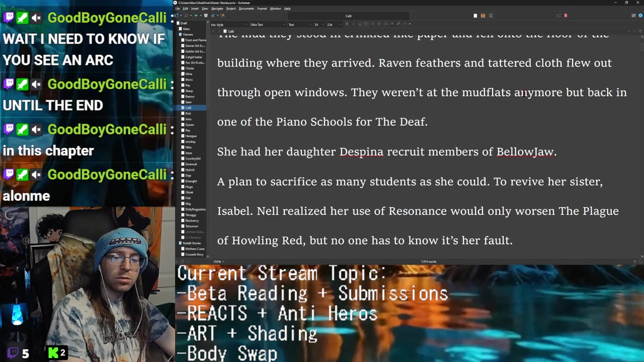The width and height of the screenshot is (644, 362).
Task: Open the Documents menu
Action: (x=247, y=9)
